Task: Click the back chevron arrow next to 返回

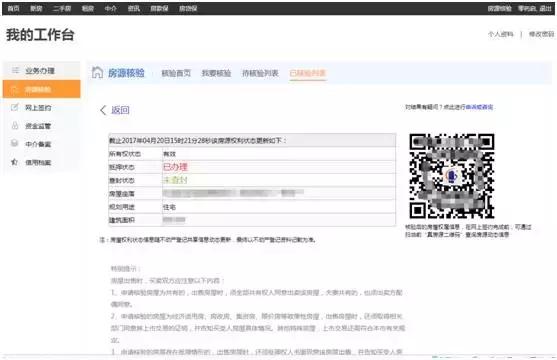Action: (103, 110)
